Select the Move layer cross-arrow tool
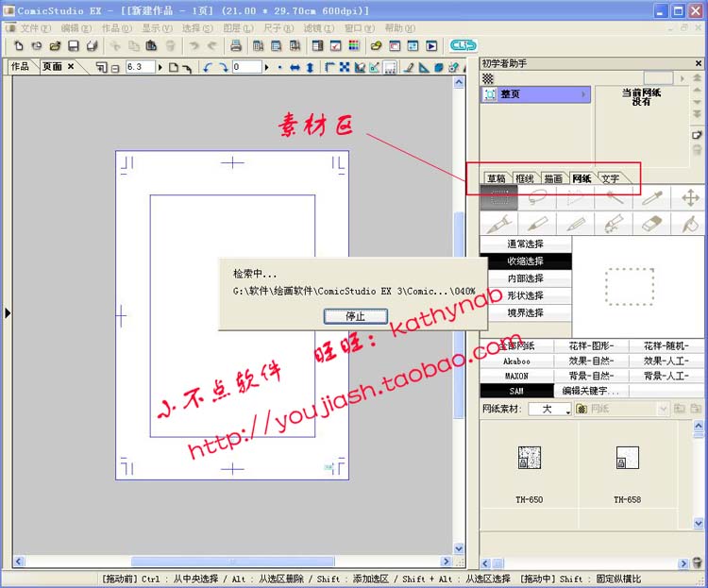This screenshot has height=588, width=708. click(690, 197)
